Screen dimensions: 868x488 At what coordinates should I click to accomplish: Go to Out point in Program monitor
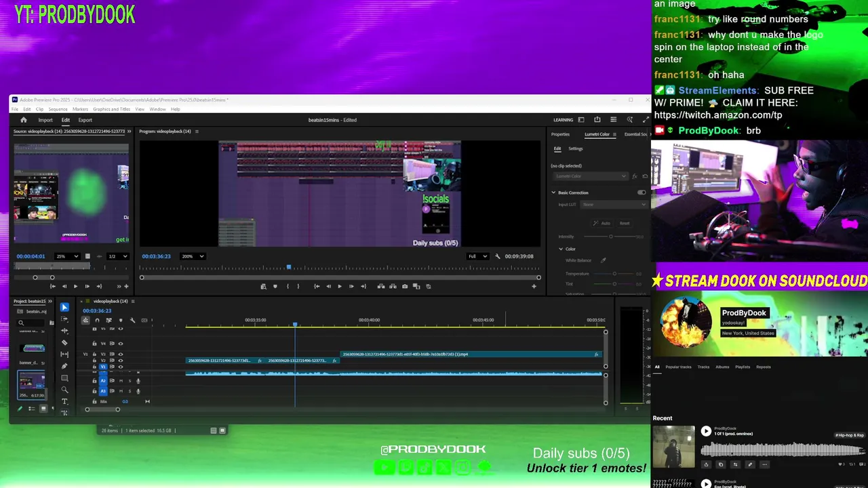coord(363,286)
